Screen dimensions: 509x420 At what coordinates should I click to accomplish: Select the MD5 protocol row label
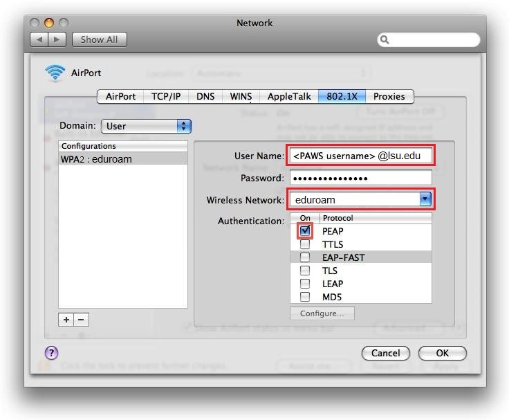332,297
